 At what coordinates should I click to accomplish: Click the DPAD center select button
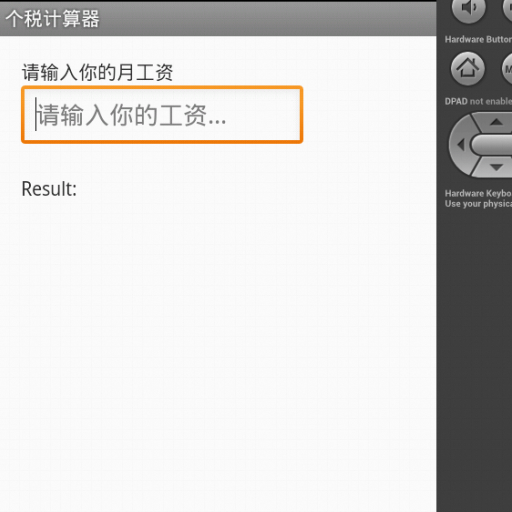492,145
